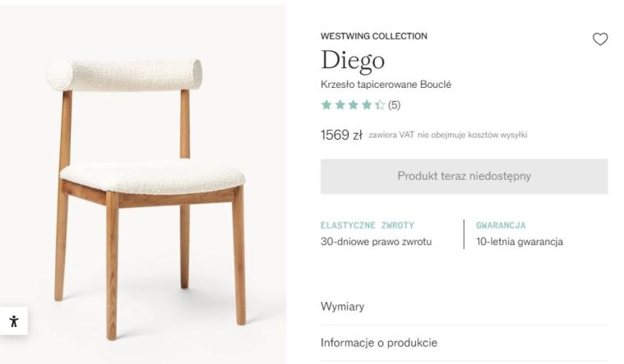Screen dimensions: 624x364
Task: Click the 1569 zł price
Action: (x=341, y=135)
